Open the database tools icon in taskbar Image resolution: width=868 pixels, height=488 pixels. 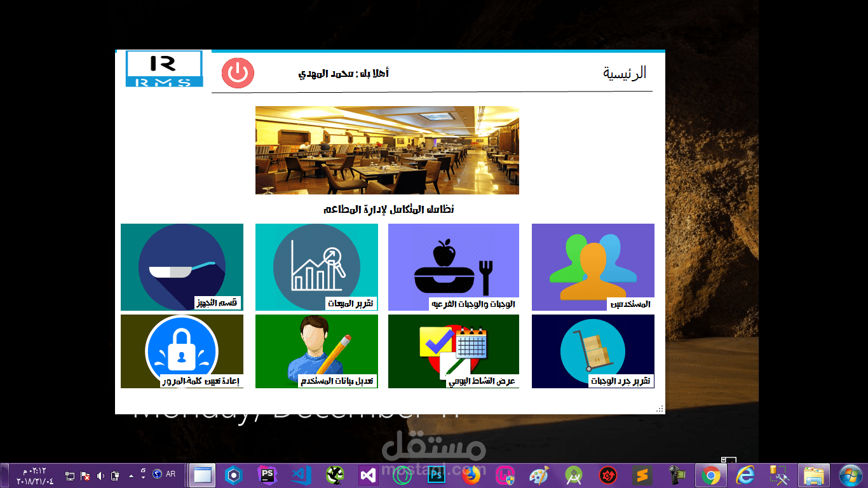click(x=779, y=475)
